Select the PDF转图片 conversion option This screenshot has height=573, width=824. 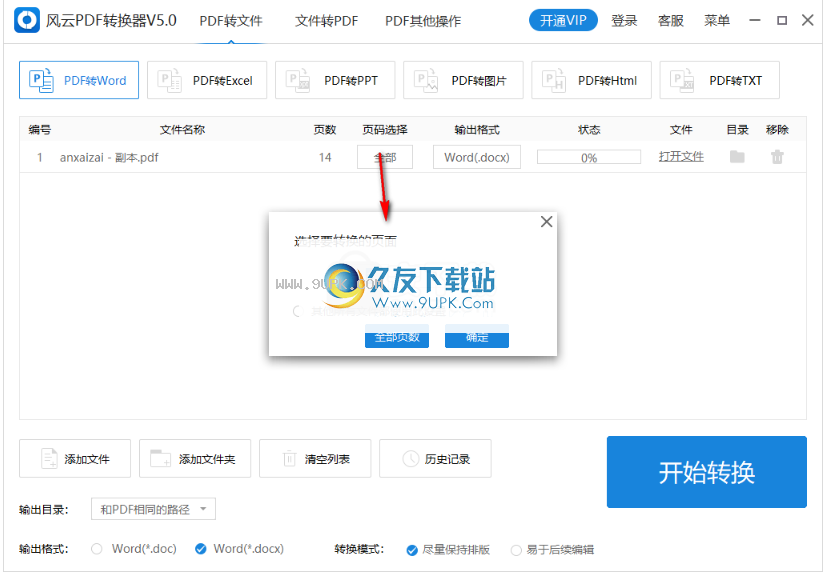pos(463,80)
